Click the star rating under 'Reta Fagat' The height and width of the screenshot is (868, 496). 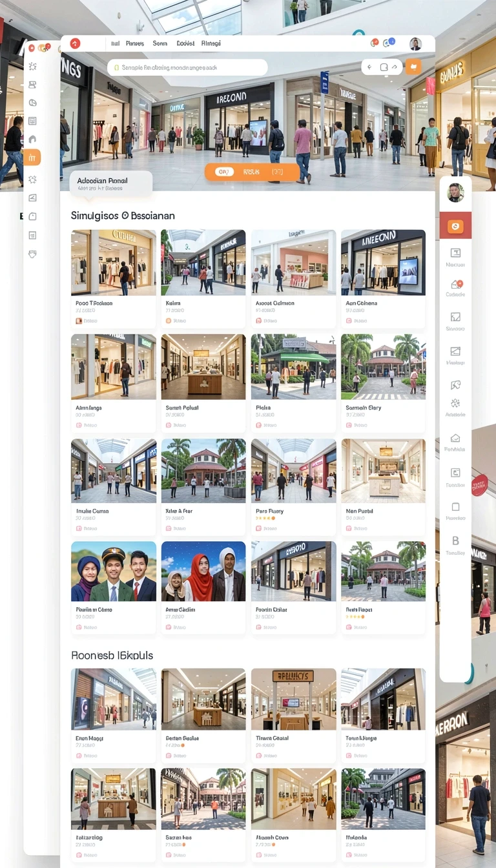click(x=355, y=617)
